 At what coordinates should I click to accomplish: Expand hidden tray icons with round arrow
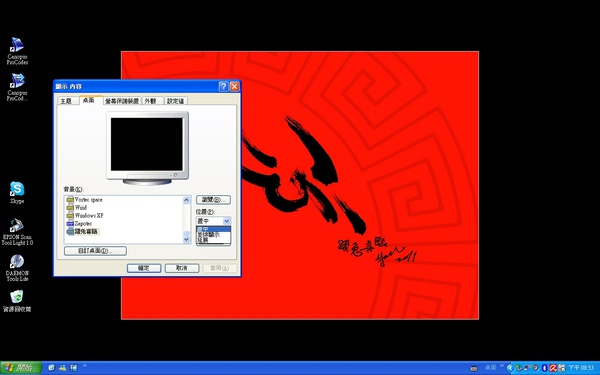(x=510, y=368)
